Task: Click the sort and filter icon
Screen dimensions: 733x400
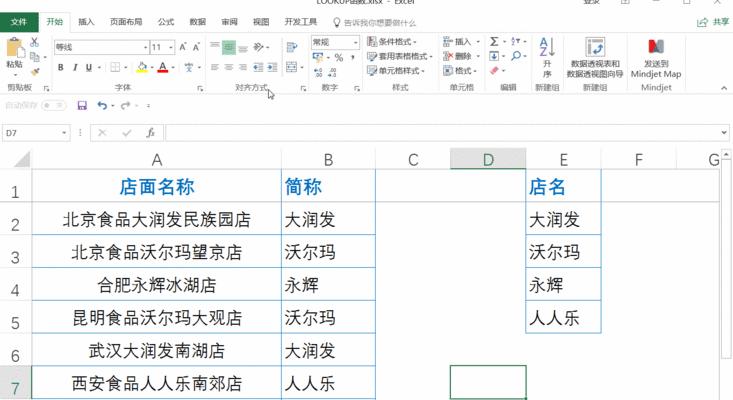Action: (x=516, y=42)
